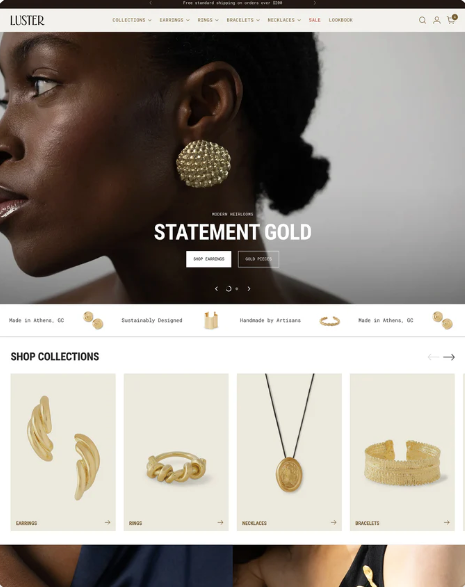The width and height of the screenshot is (465, 587).
Task: Select the second hero slide dot
Action: (237, 289)
